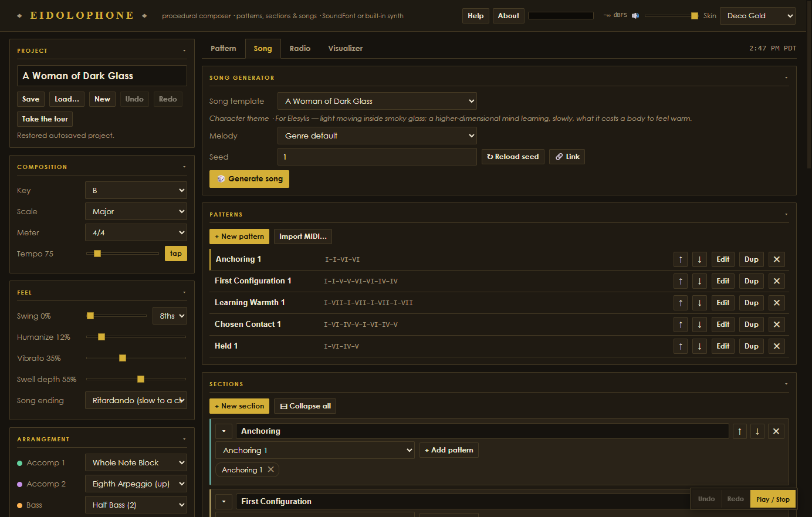812x517 pixels.
Task: Switch to the Song tab
Action: 263,49
